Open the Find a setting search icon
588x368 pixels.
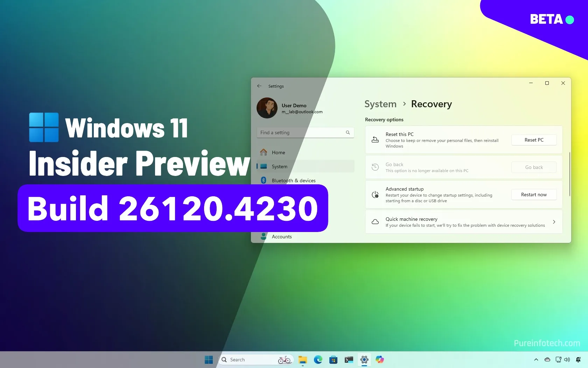click(x=348, y=132)
